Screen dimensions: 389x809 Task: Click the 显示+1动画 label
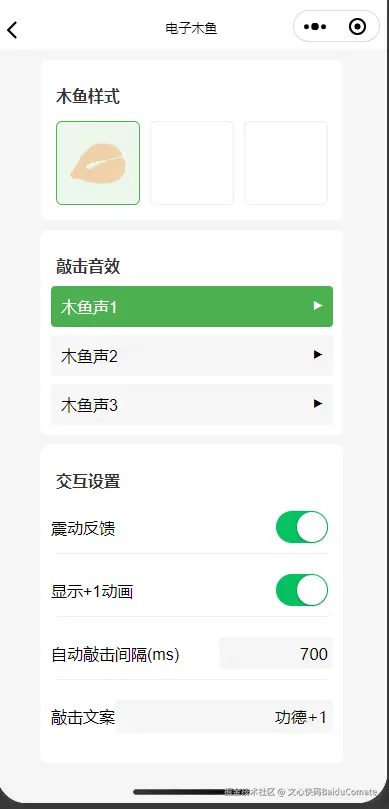(92, 591)
